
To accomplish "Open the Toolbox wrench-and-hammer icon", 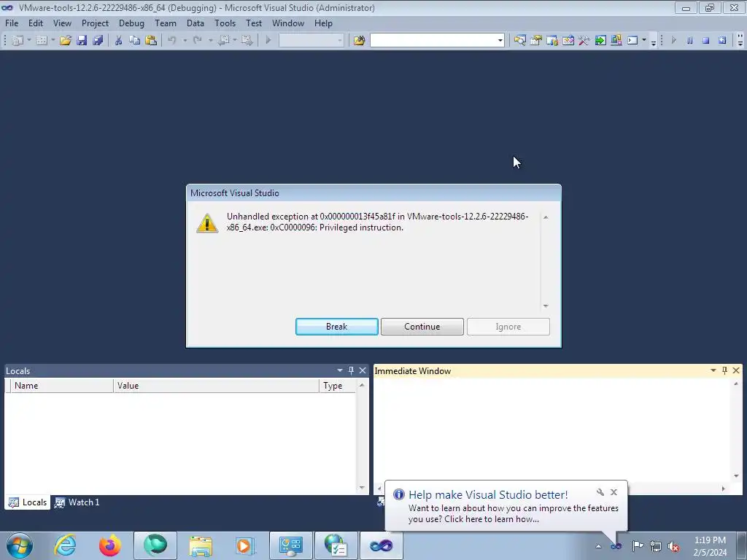I will coord(584,41).
